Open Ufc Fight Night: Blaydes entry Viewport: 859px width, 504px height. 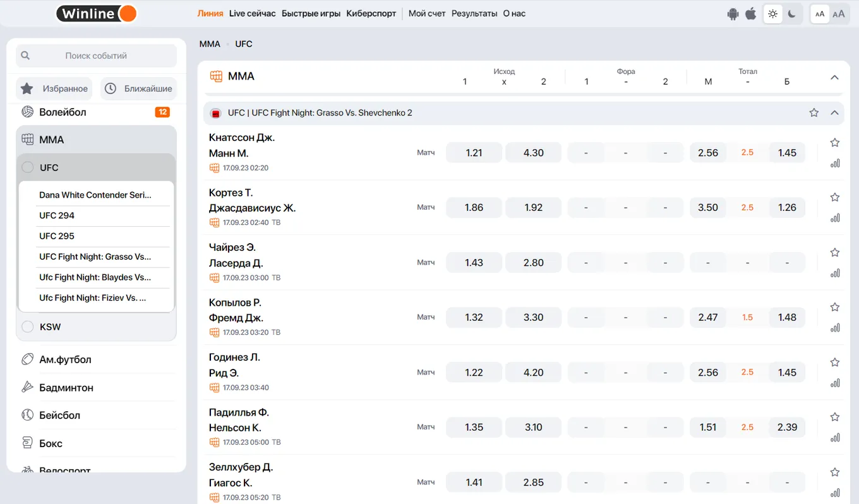(x=96, y=277)
